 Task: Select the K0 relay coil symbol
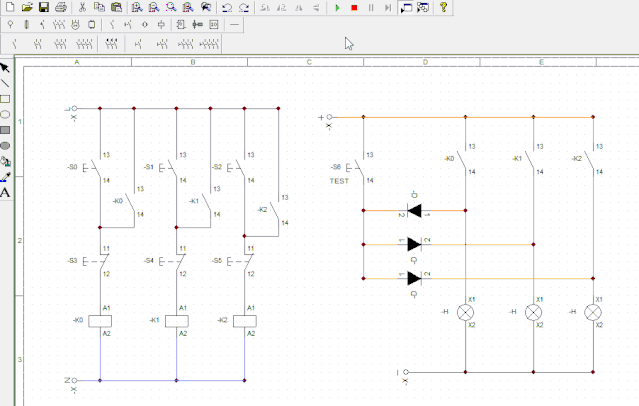point(100,320)
